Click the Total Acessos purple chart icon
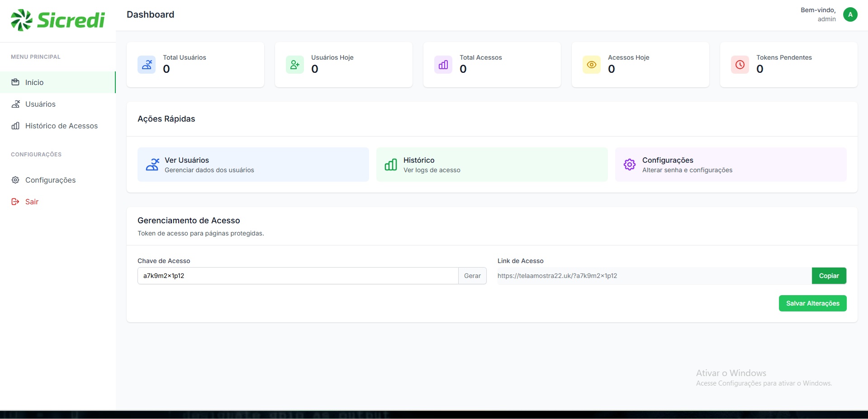 tap(443, 65)
